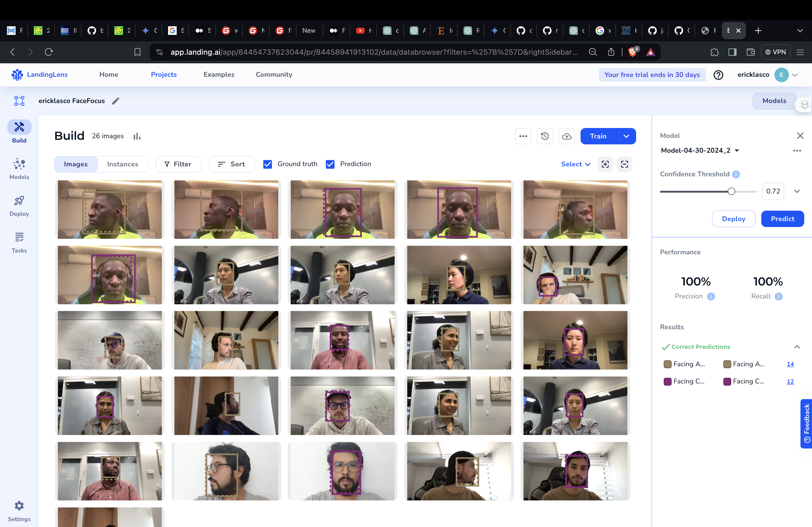Screen dimensions: 812x527
Task: Uncheck the Ground truth checkbox
Action: (x=267, y=164)
